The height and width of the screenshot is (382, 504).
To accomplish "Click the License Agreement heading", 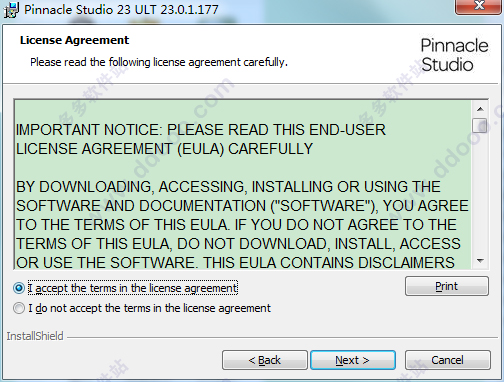I will click(x=74, y=40).
